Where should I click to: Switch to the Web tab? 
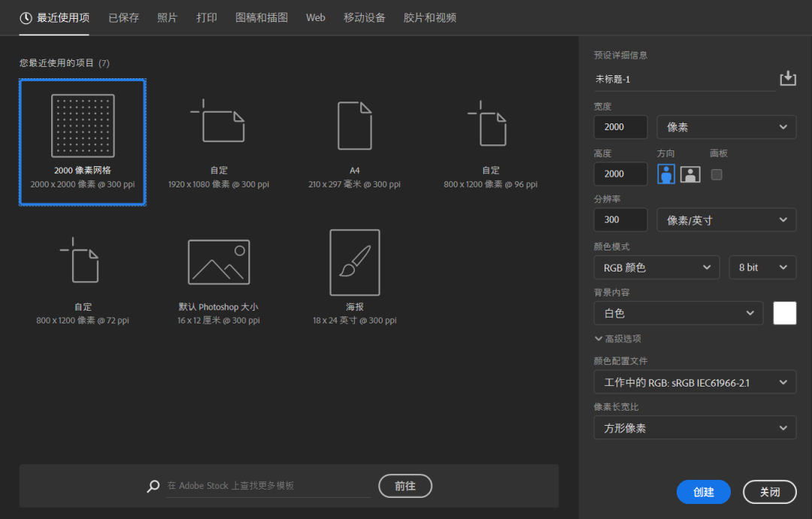tap(316, 17)
